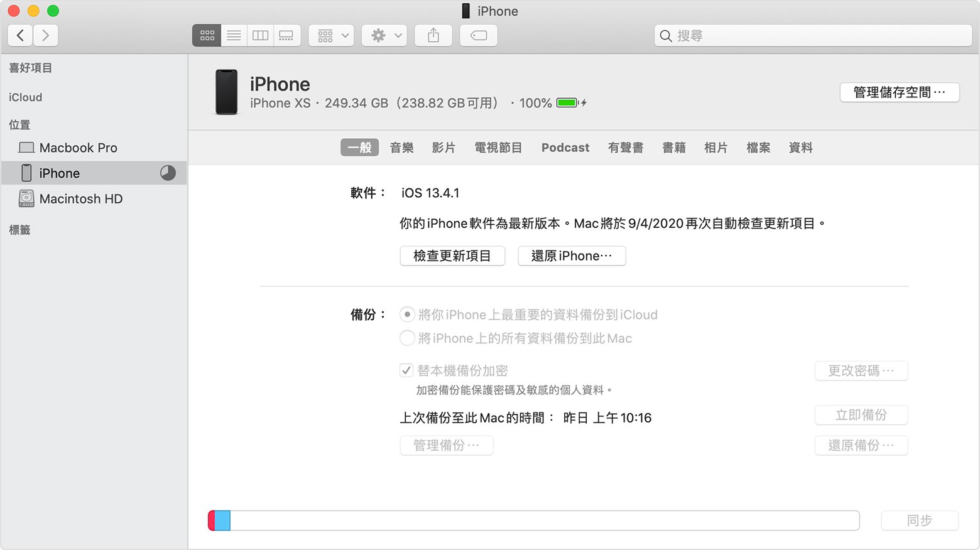This screenshot has height=550, width=980.
Task: Click the iPhone sync progress icon in sidebar
Action: click(168, 173)
